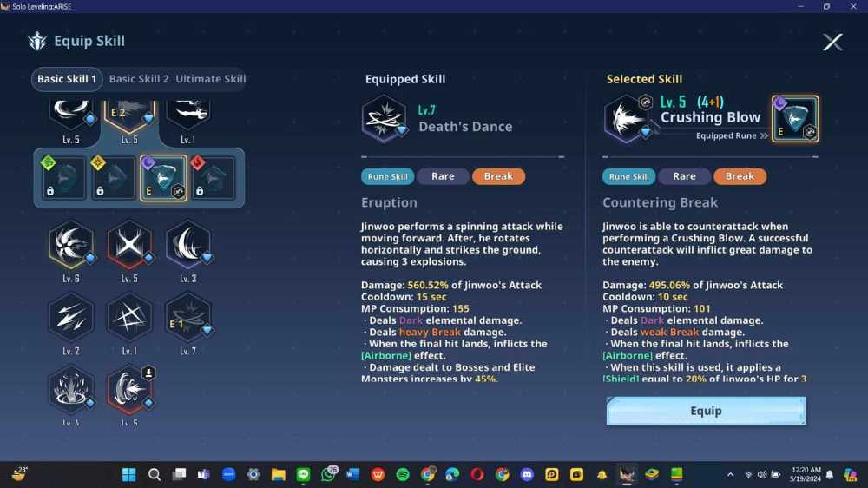The image size is (868, 488).
Task: Choose the Lv. 3 crescent skill
Action: [x=187, y=245]
